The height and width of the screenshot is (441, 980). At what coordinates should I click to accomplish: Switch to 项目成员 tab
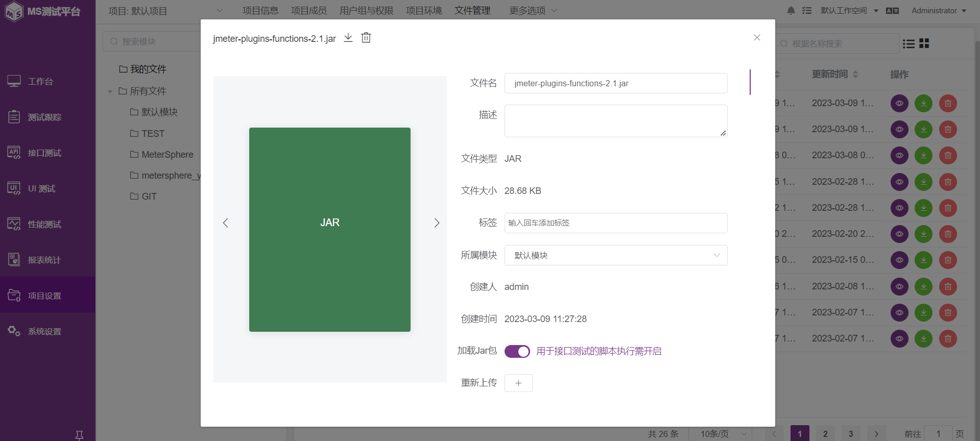(309, 11)
